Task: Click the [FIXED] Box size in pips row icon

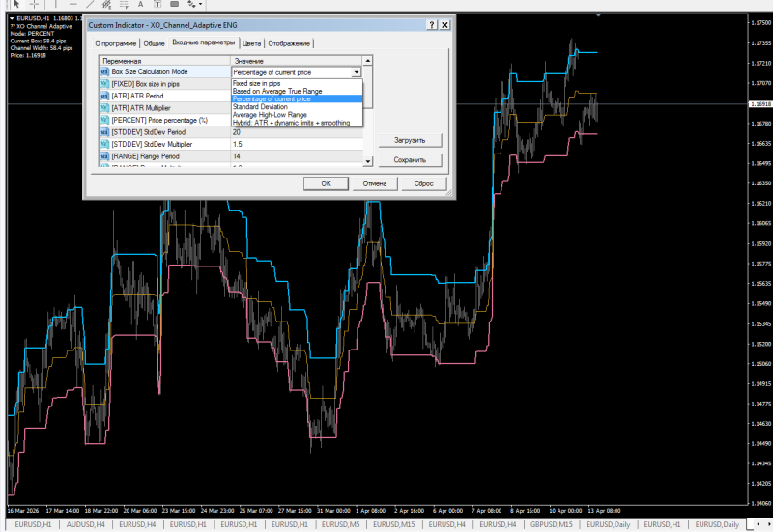Action: (x=104, y=84)
